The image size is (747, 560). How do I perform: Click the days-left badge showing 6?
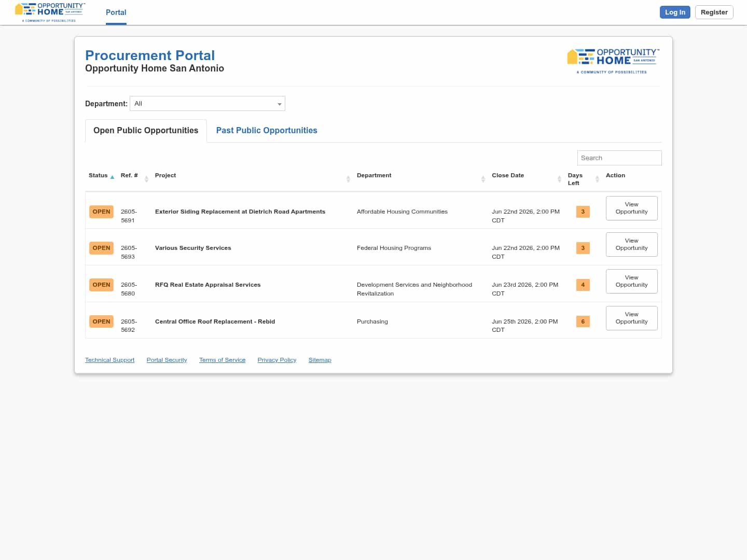pos(583,321)
